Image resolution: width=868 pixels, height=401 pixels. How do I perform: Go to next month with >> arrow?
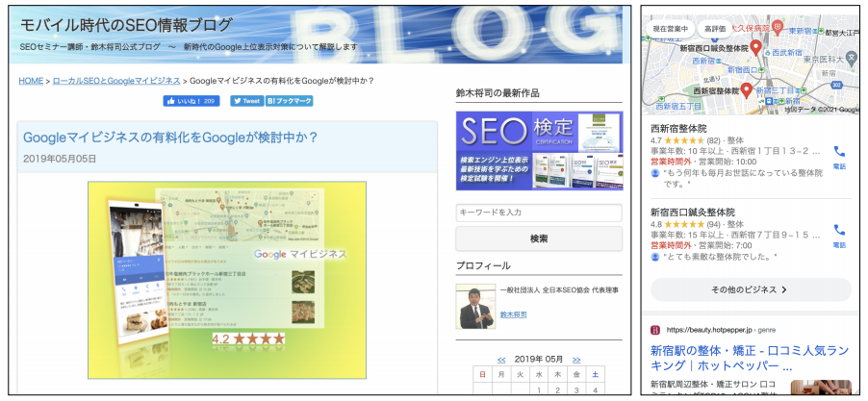(576, 359)
